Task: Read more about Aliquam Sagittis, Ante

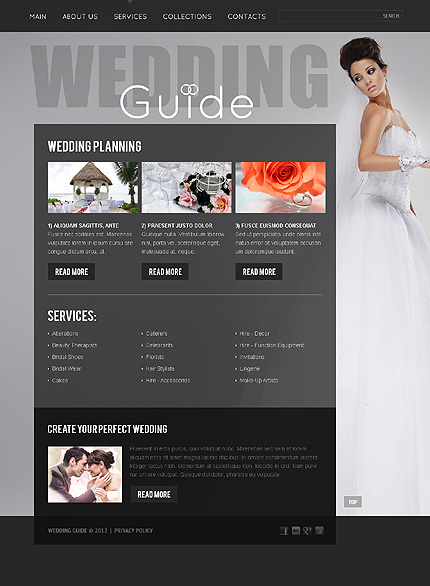Action: (x=71, y=271)
